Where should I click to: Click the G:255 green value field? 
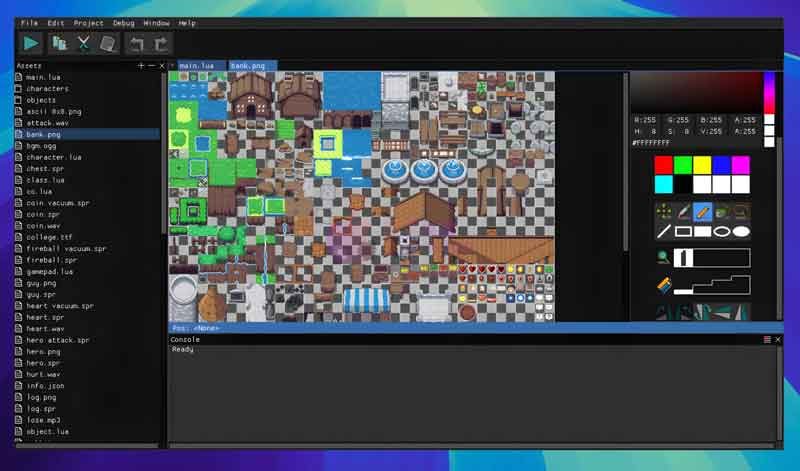pos(678,120)
